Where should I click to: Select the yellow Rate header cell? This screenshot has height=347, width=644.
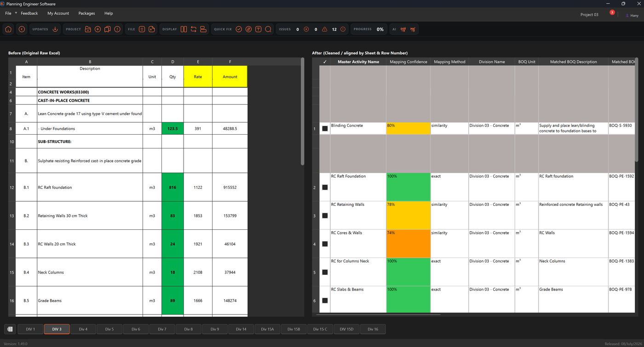point(198,77)
